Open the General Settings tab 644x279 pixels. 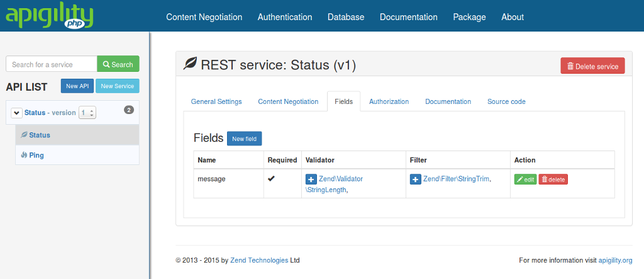pyautogui.click(x=216, y=101)
